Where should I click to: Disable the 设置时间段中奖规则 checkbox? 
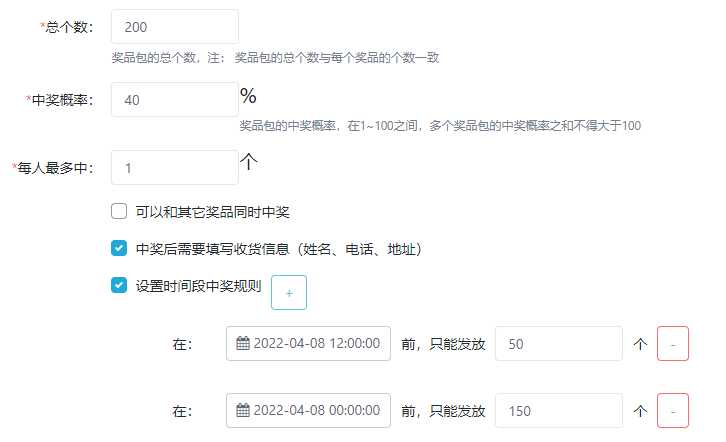click(119, 285)
